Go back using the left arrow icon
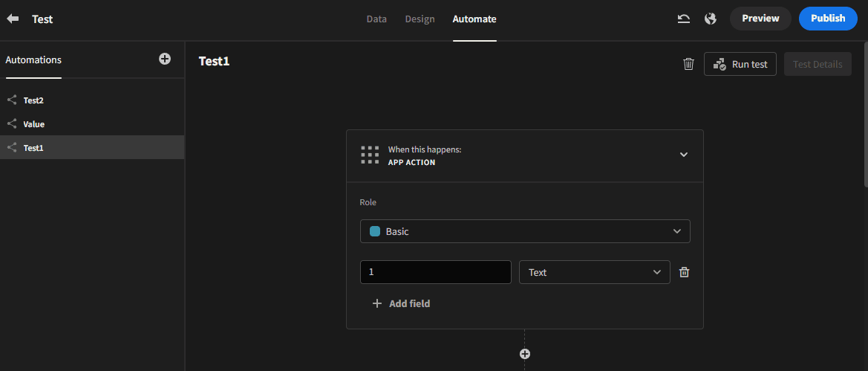The width and height of the screenshot is (868, 371). [x=13, y=19]
